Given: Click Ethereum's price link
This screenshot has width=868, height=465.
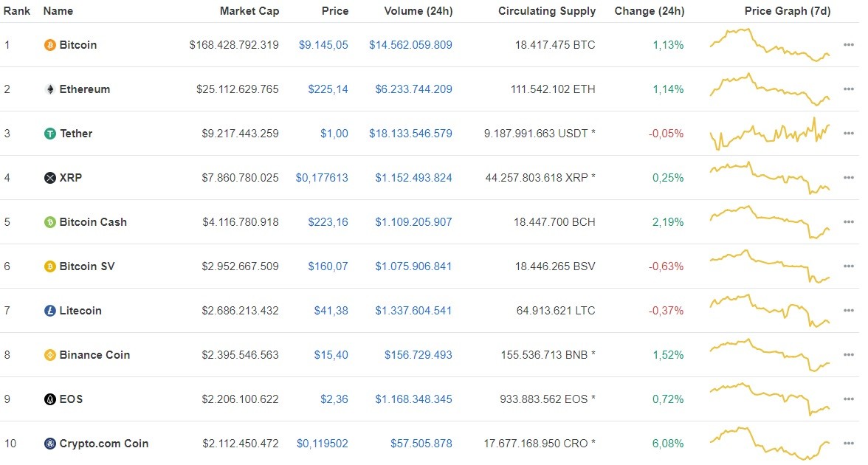Looking at the screenshot, I should pyautogui.click(x=328, y=89).
